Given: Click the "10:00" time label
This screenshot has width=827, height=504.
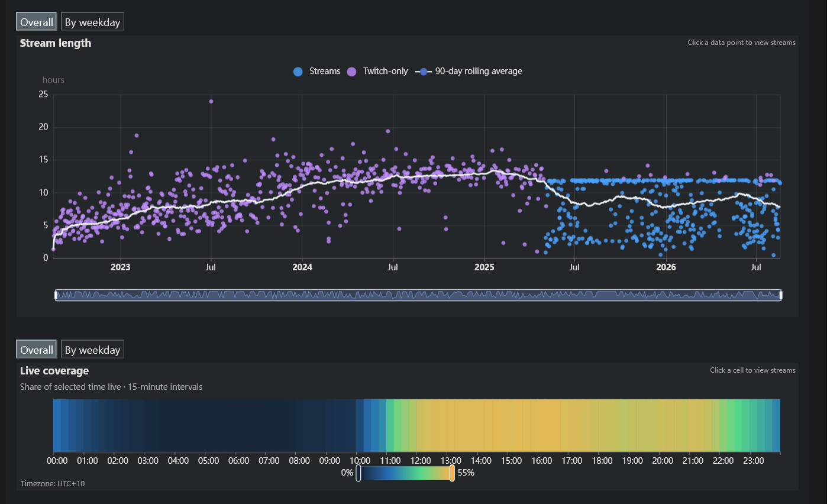Looking at the screenshot, I should (360, 461).
